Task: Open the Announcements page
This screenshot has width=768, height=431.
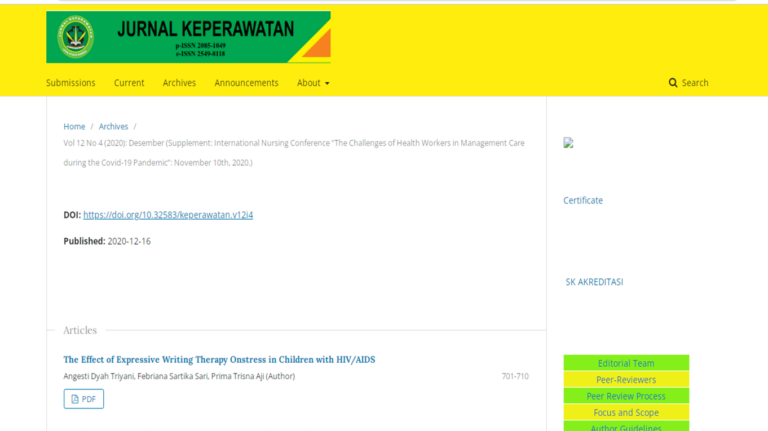Action: click(x=246, y=83)
